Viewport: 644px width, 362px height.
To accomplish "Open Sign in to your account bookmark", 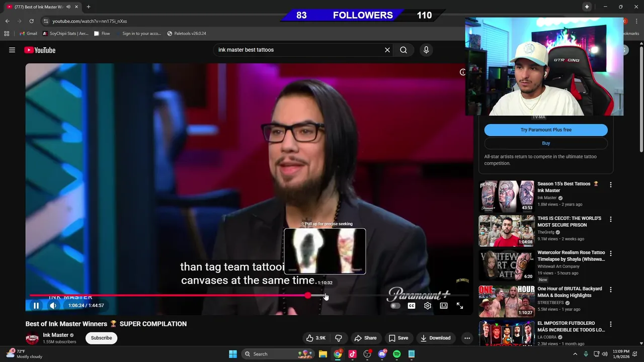I will point(138,34).
